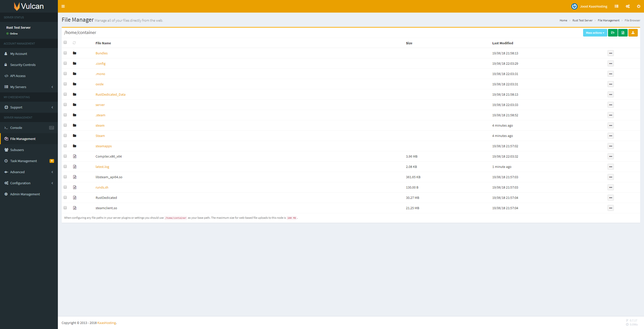
Task: Click the orange upload file button
Action: (x=633, y=33)
